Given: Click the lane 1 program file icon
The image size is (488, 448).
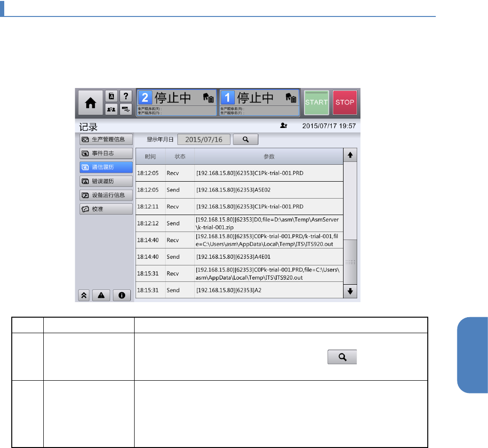Looking at the screenshot, I should coord(291,98).
